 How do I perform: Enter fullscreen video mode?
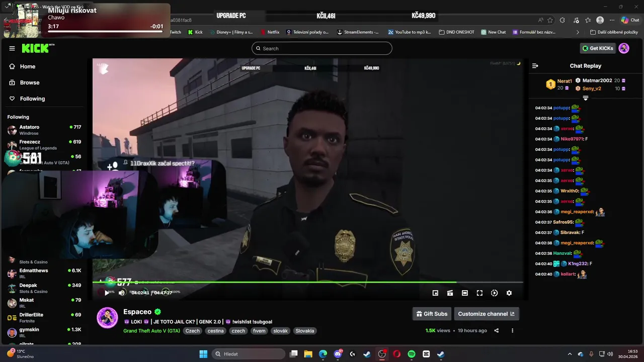(x=479, y=293)
